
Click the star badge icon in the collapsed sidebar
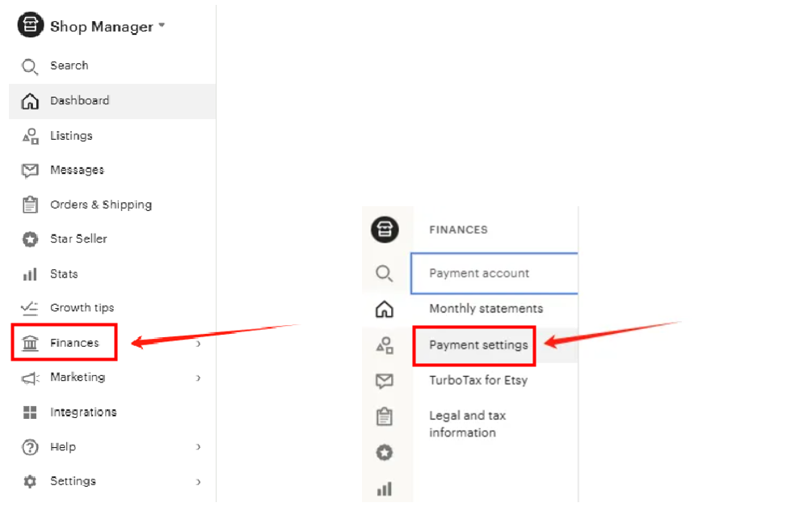coord(385,453)
